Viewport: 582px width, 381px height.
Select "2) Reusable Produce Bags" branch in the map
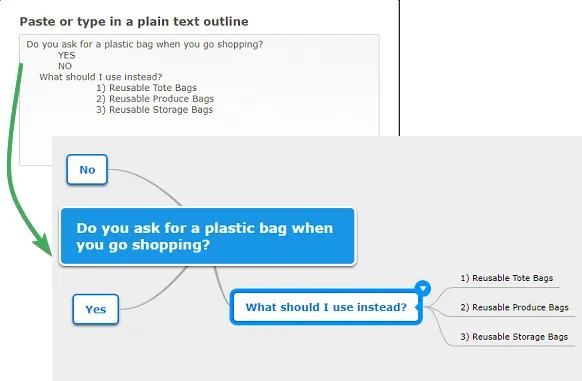tap(514, 307)
